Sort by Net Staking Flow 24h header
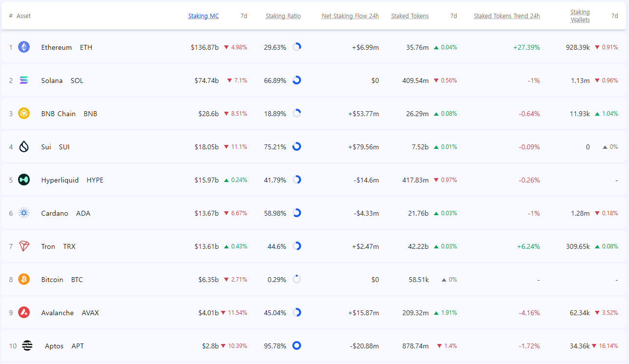Viewport: 629px width, 364px height. coord(350,16)
